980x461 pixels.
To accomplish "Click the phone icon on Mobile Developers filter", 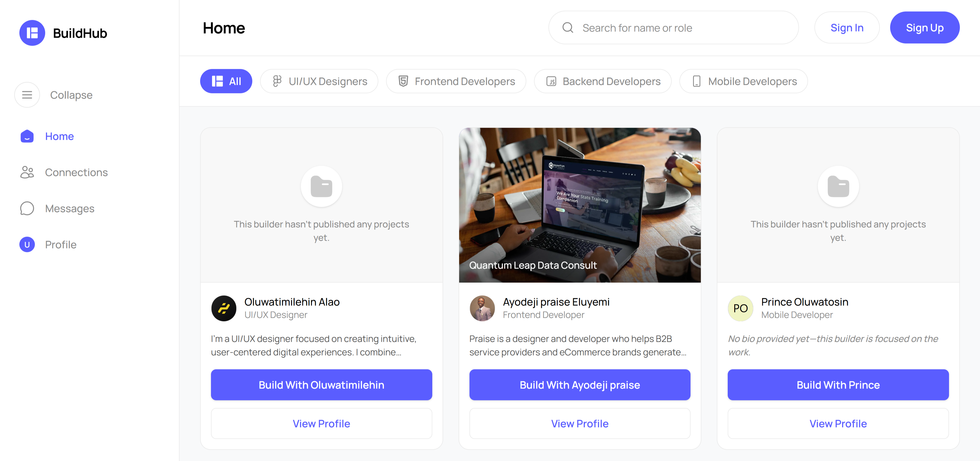I will tap(696, 81).
